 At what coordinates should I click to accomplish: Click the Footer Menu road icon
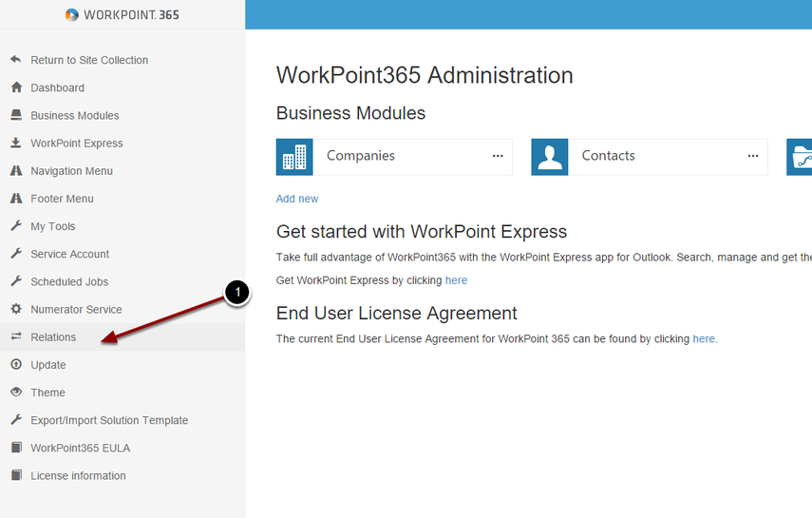[x=16, y=198]
